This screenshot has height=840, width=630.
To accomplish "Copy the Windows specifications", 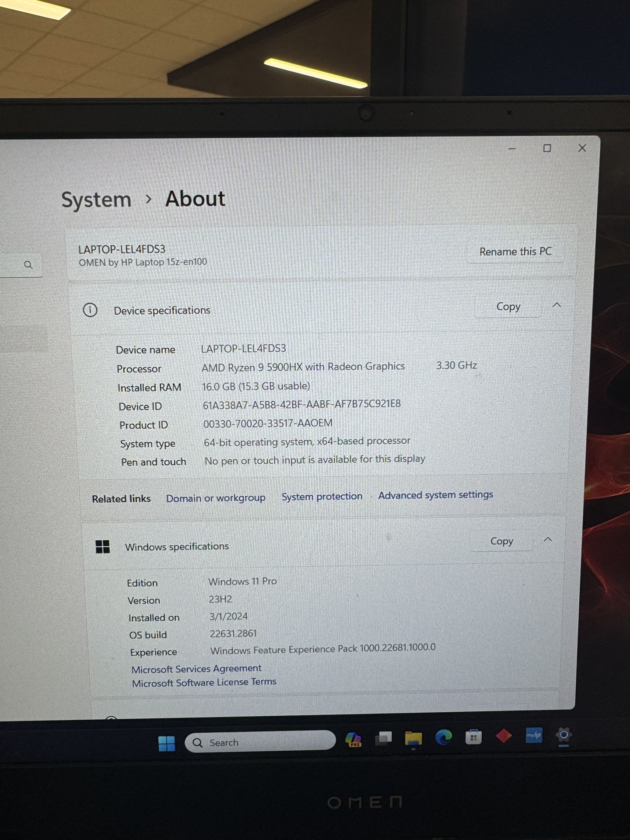I will tap(501, 541).
